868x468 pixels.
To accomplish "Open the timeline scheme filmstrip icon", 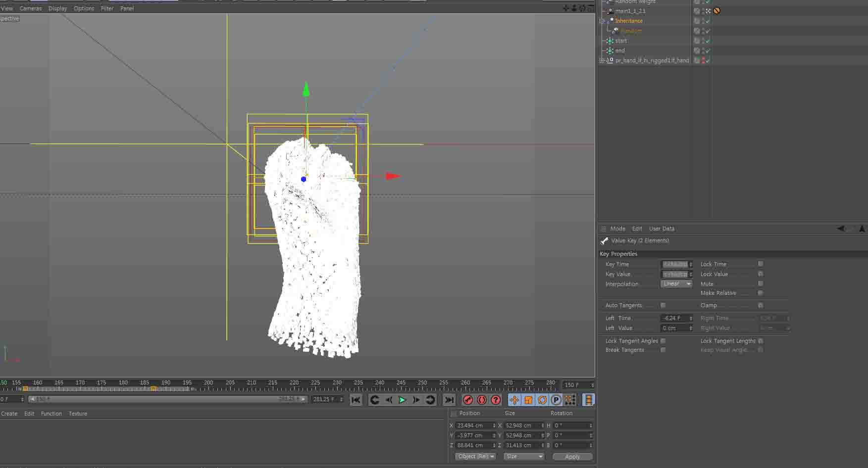I will 589,400.
